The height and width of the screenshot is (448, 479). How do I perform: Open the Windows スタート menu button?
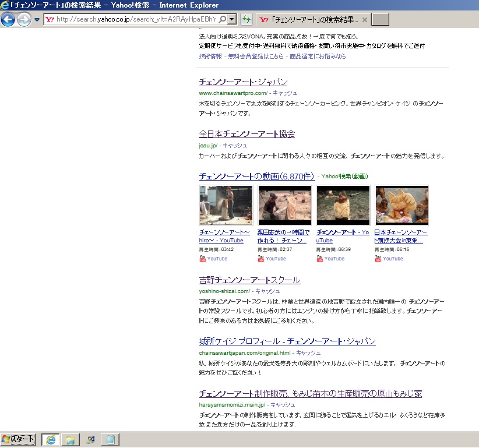click(x=18, y=440)
